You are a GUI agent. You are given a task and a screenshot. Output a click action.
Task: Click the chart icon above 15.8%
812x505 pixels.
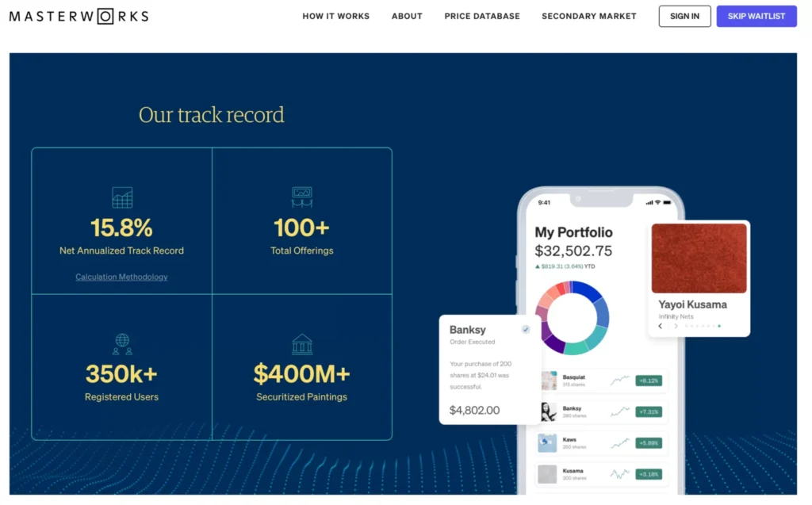tap(122, 197)
